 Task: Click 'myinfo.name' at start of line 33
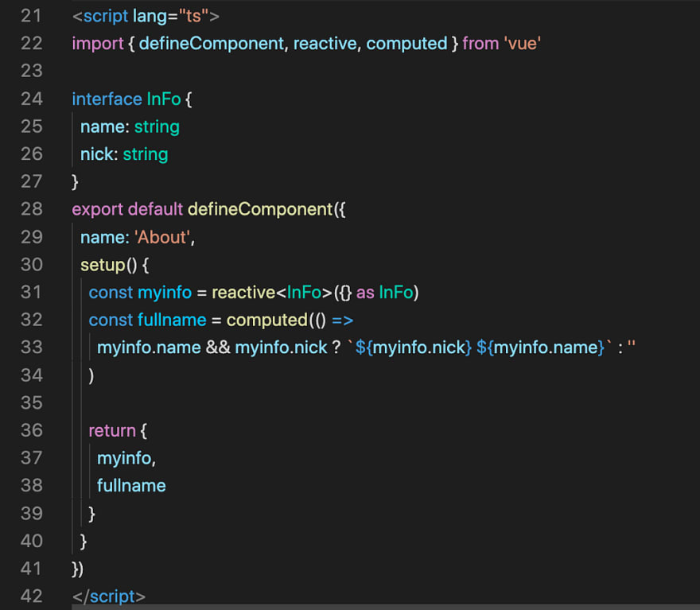149,348
